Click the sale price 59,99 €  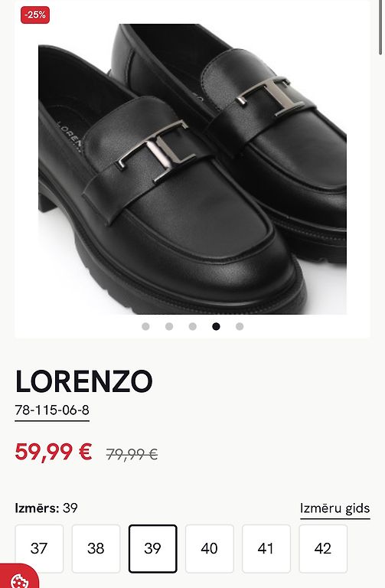54,452
